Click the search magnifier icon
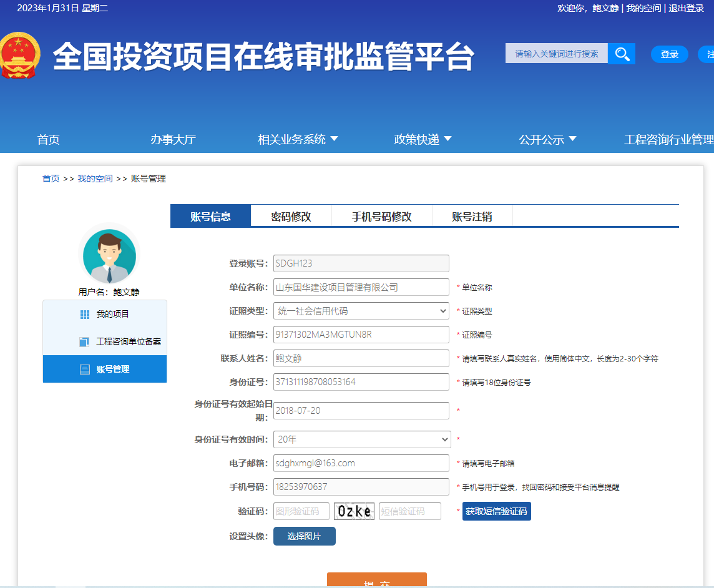 click(x=622, y=54)
